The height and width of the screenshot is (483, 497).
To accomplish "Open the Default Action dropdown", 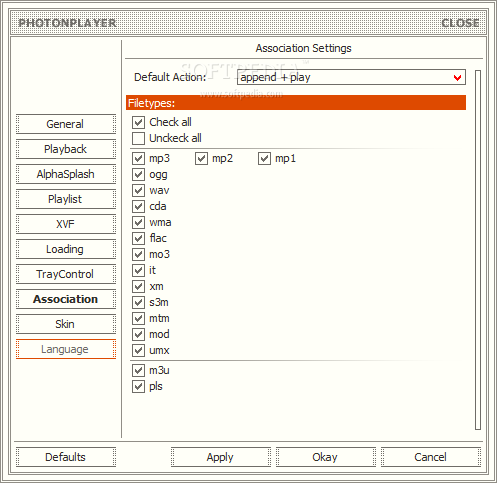I will point(351,77).
